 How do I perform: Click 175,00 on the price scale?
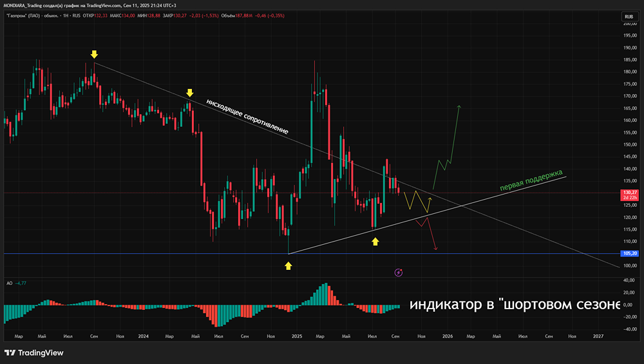pyautogui.click(x=630, y=84)
